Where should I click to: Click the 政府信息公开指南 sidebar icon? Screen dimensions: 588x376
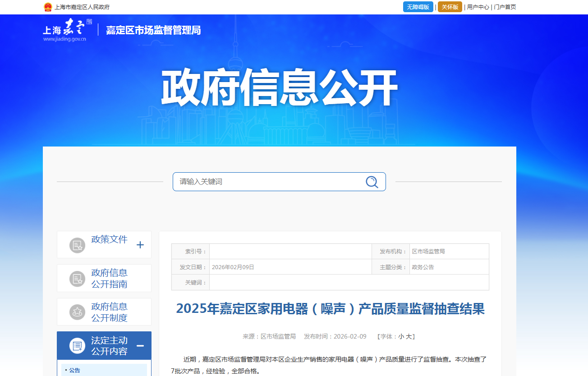pyautogui.click(x=77, y=279)
